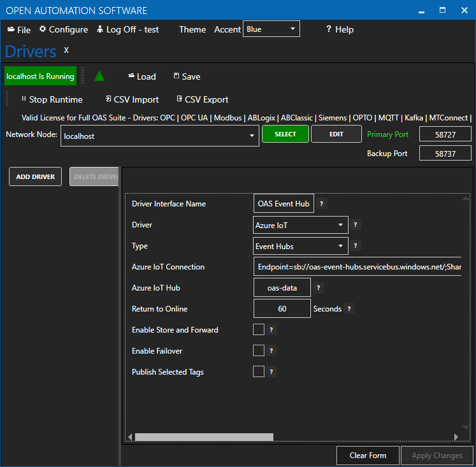
Task: Open the Configure menu
Action: pyautogui.click(x=63, y=29)
